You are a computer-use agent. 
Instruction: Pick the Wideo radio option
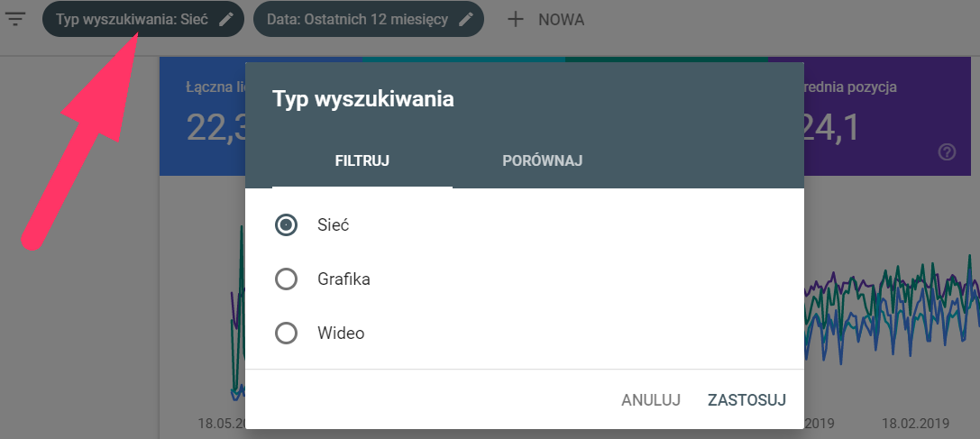(286, 334)
